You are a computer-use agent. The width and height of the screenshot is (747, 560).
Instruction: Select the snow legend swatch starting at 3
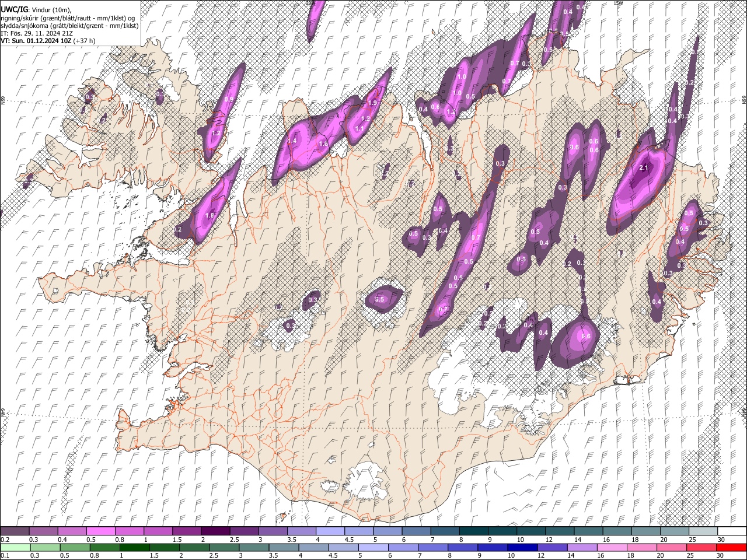[x=273, y=531]
